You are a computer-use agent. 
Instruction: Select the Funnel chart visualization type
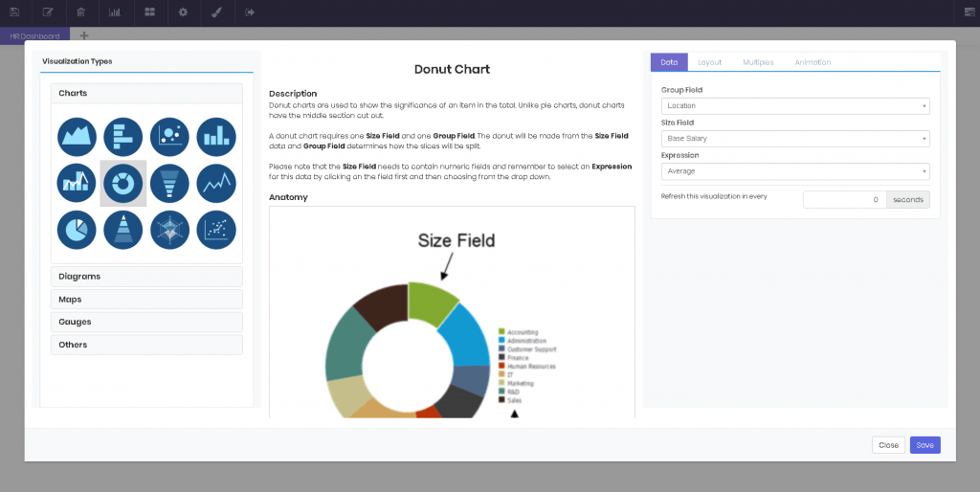[169, 183]
